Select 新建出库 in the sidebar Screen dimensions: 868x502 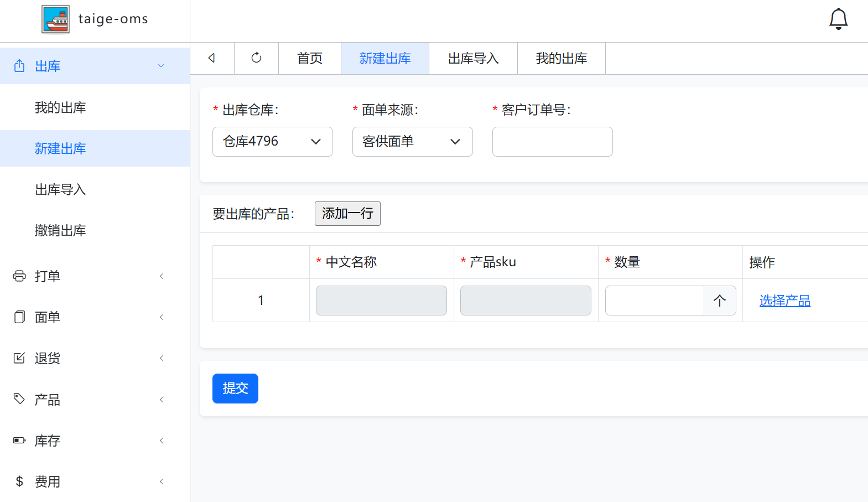pos(95,148)
